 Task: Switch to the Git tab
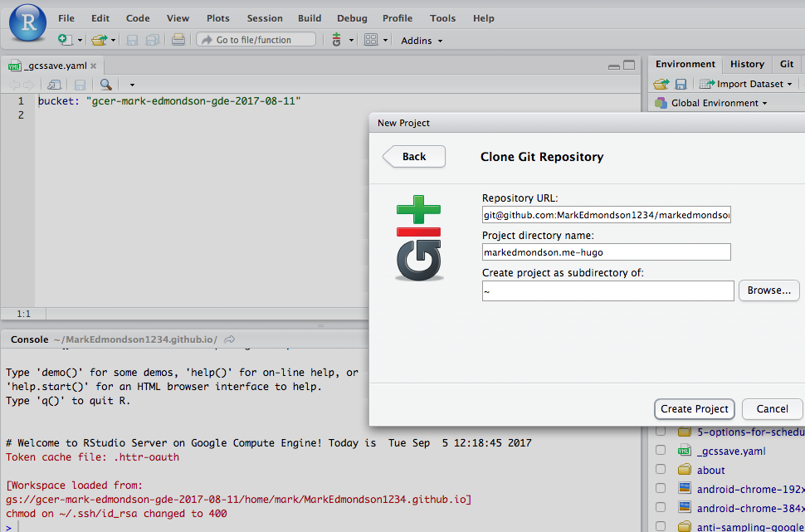pyautogui.click(x=787, y=64)
